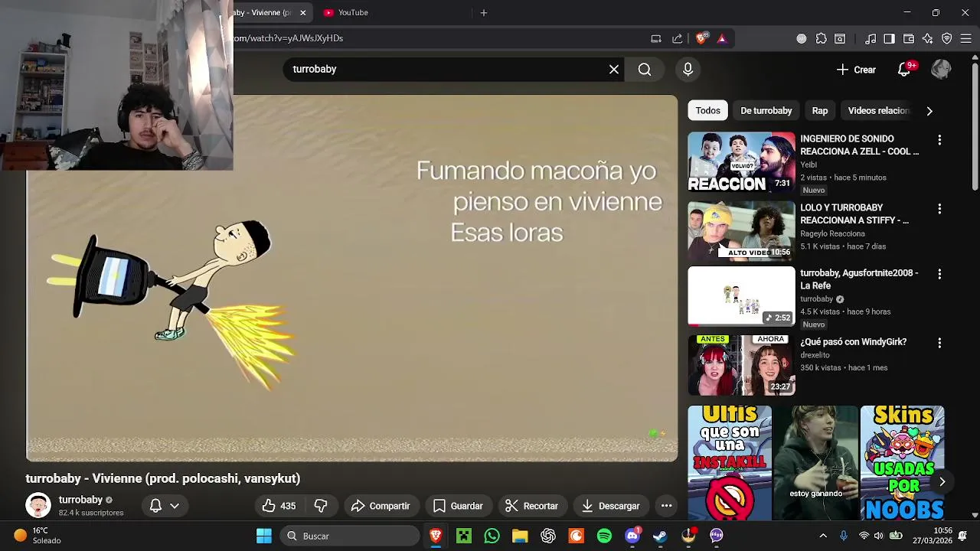Show more filter chips arrow
Viewport: 980px width, 551px height.
tap(929, 111)
